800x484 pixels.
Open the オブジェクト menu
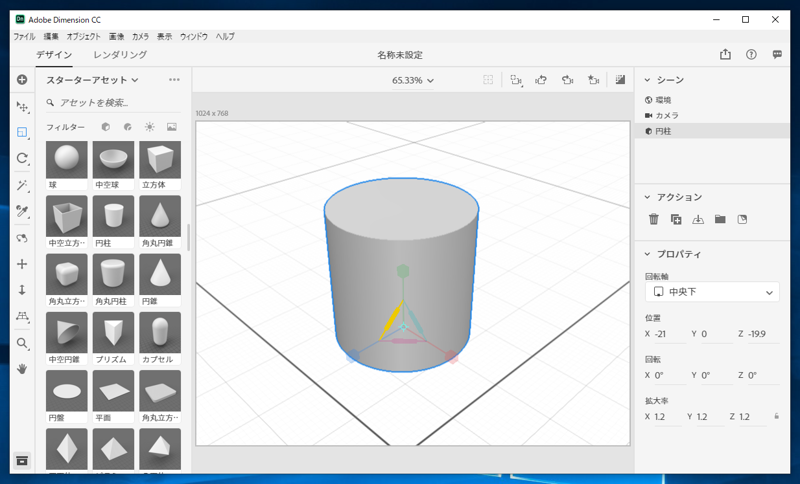pyautogui.click(x=84, y=36)
